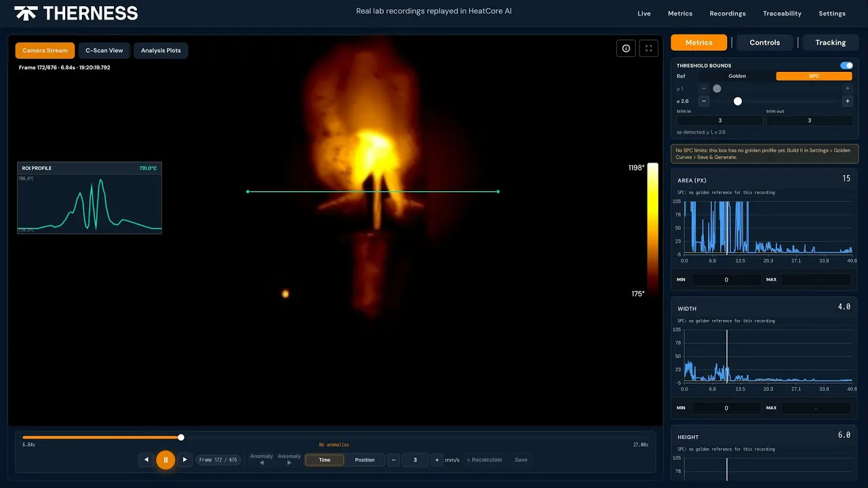Switch the timeline to Position mode

pos(365,460)
